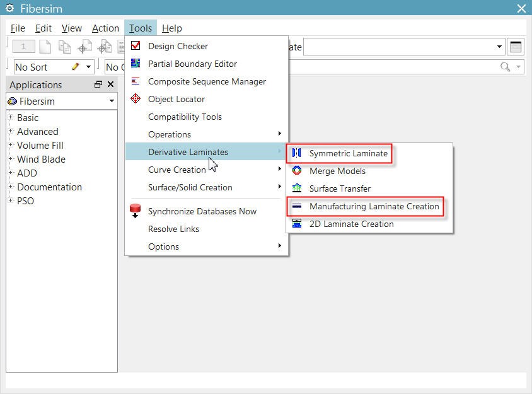Click Synchronize Databases Now

(202, 211)
